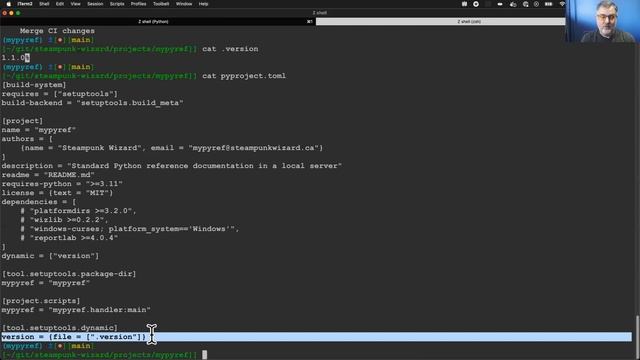Click the cursor block at the final prompt
This screenshot has height=360, width=640.
click(204, 355)
